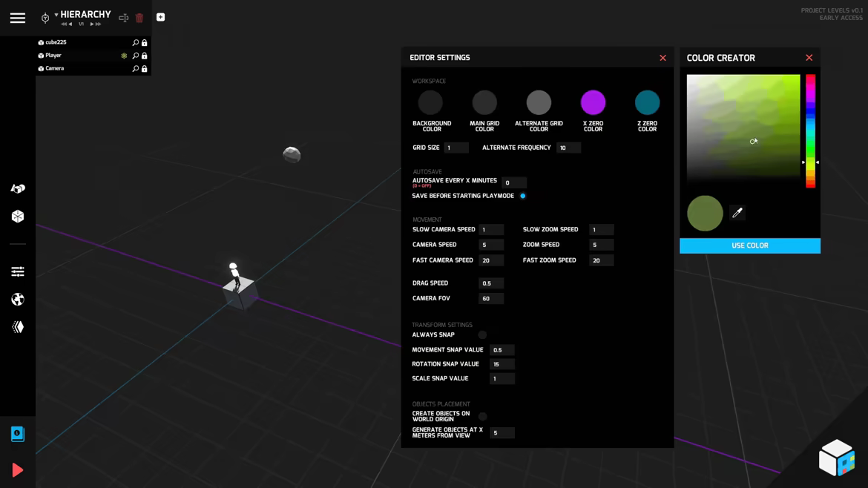The height and width of the screenshot is (488, 868).
Task: Go to last hierarchy page
Action: click(99, 24)
